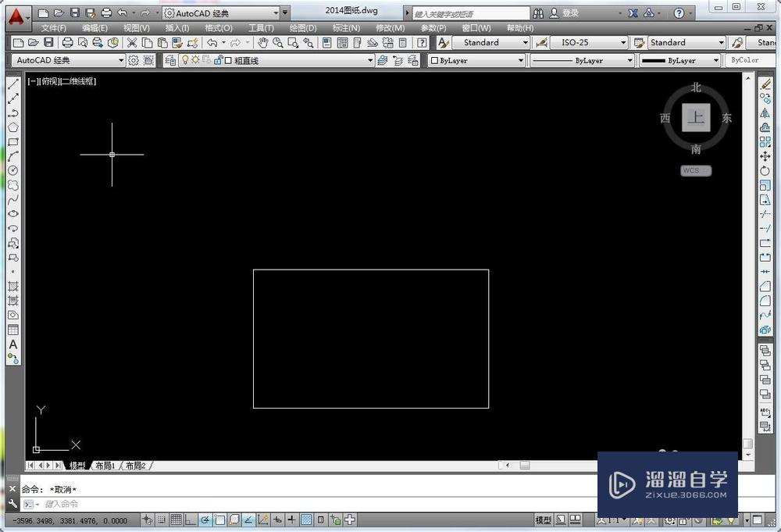Viewport: 781px width, 532px height.
Task: Open the AutoCAD 经典 workspace combo in toolbar
Action: click(x=68, y=61)
